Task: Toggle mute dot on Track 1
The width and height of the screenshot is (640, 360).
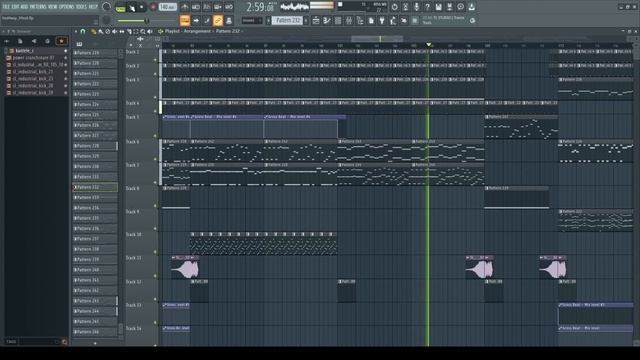Action: click(x=155, y=60)
